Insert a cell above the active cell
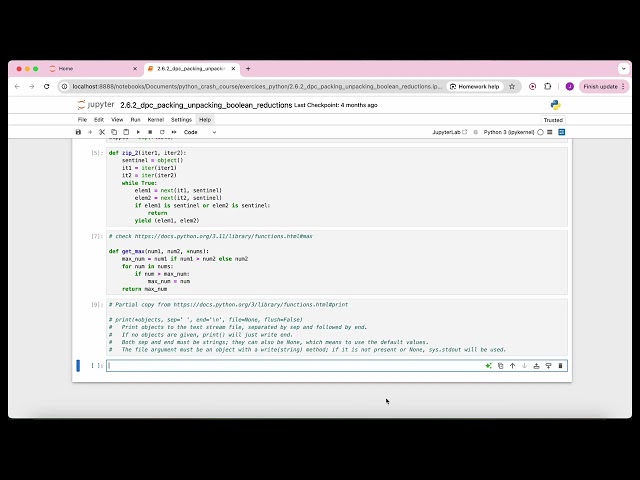Viewport: 640px width, 480px height. tap(536, 366)
